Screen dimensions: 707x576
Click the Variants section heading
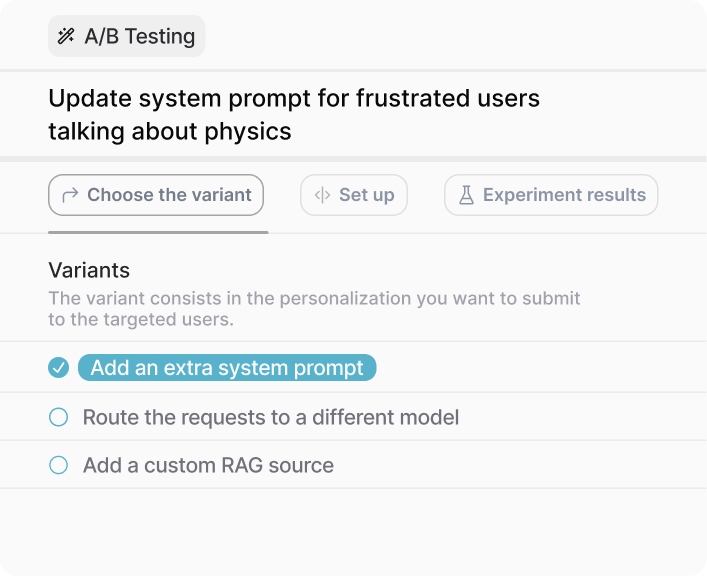point(89,270)
